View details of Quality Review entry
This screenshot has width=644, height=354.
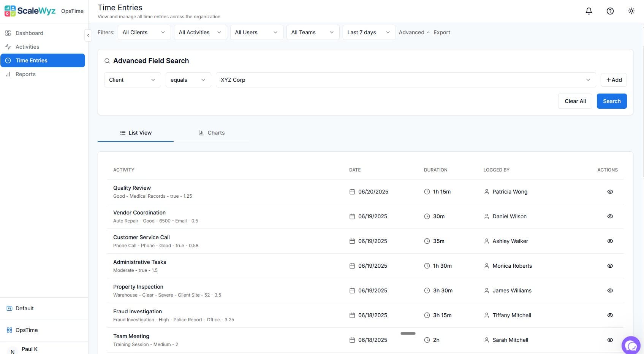click(610, 192)
